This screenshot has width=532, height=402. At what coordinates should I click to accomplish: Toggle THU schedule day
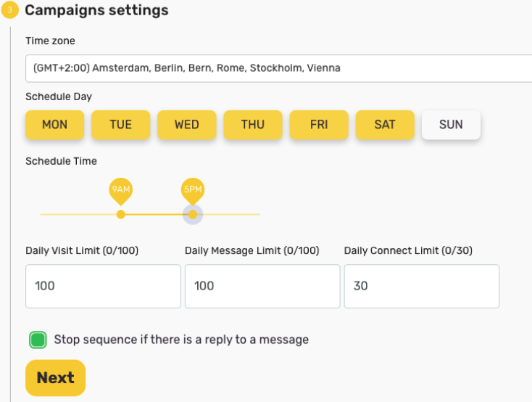click(x=253, y=125)
